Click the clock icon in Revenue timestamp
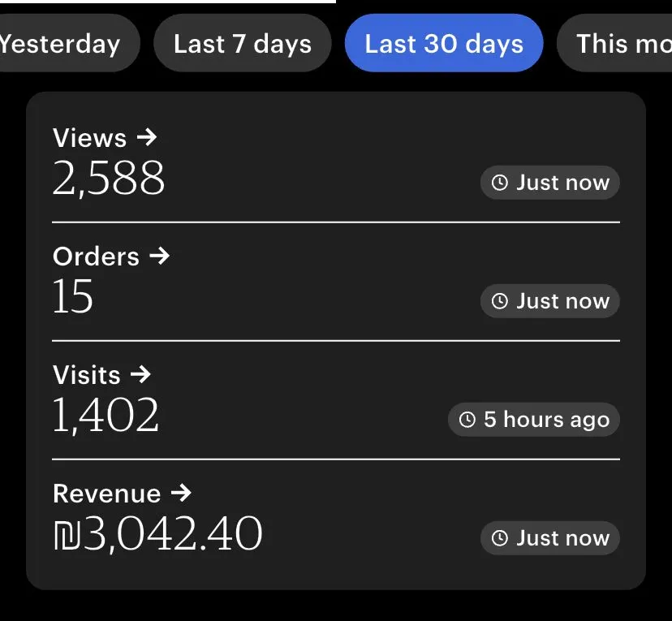This screenshot has height=621, width=672. (x=500, y=538)
